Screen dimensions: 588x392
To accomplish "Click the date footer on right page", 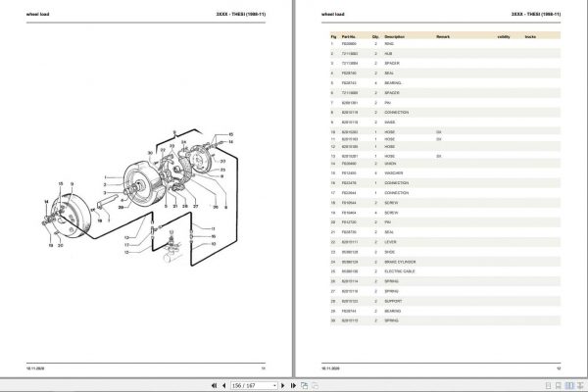I will point(330,368).
